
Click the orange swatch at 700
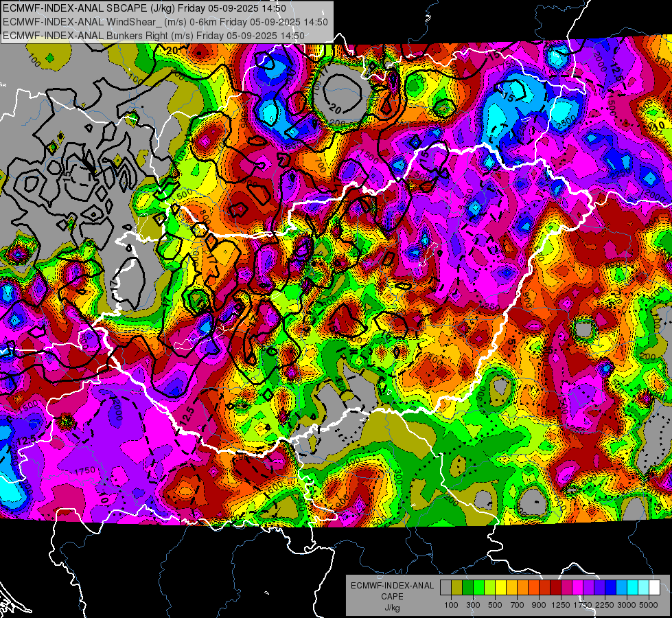point(523,587)
